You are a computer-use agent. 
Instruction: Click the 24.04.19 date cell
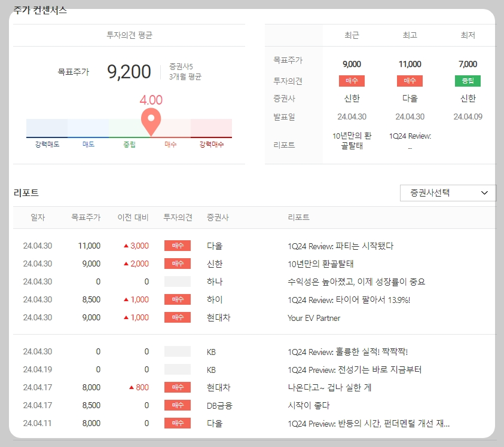point(37,369)
